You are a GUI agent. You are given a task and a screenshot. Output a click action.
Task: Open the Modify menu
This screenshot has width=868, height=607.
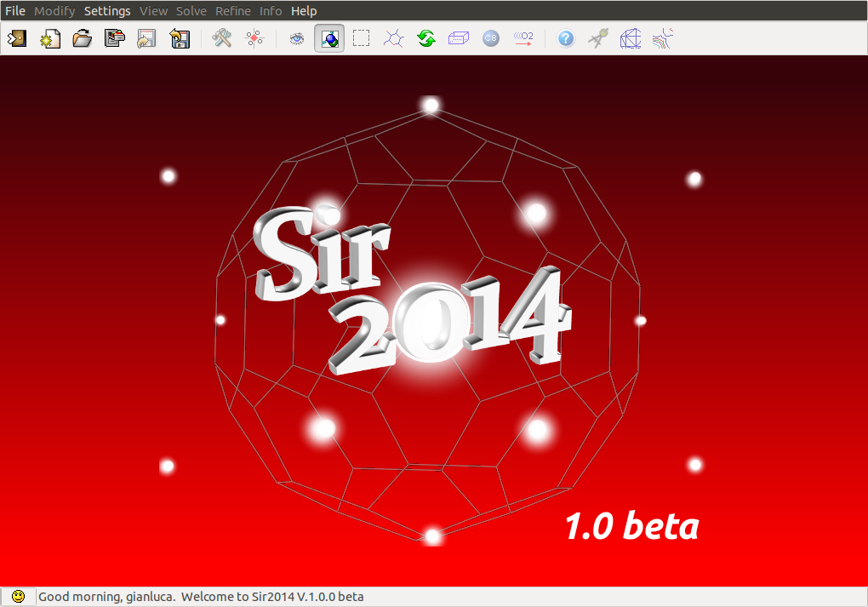(54, 11)
